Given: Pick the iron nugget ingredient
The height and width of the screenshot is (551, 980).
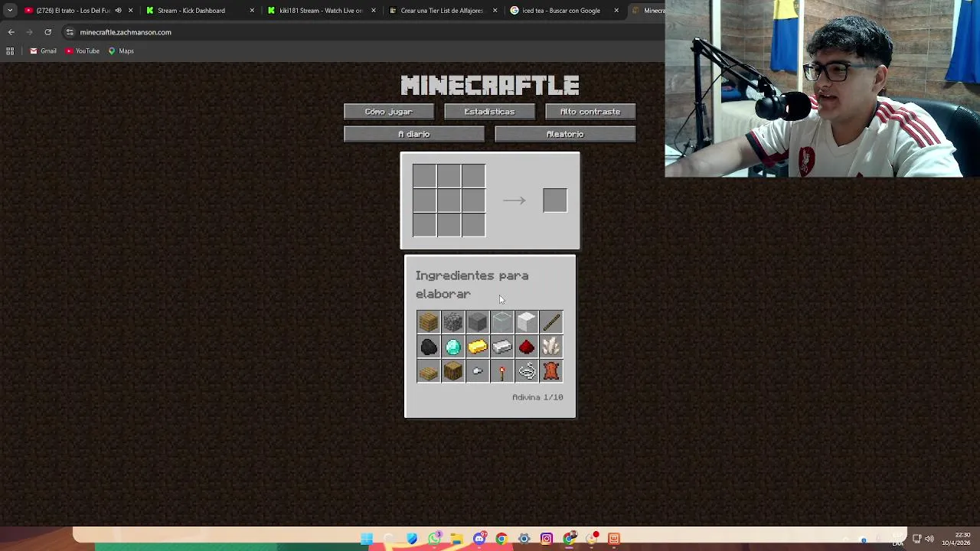Looking at the screenshot, I should [x=477, y=371].
